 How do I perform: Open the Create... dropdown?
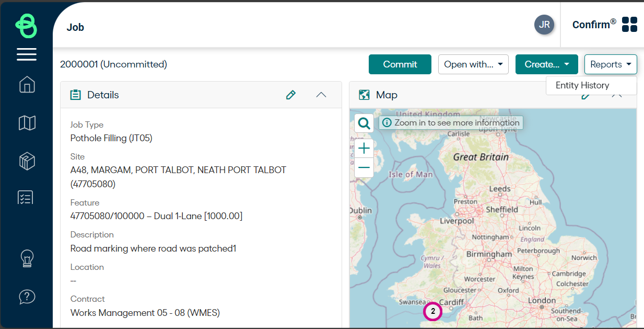546,64
